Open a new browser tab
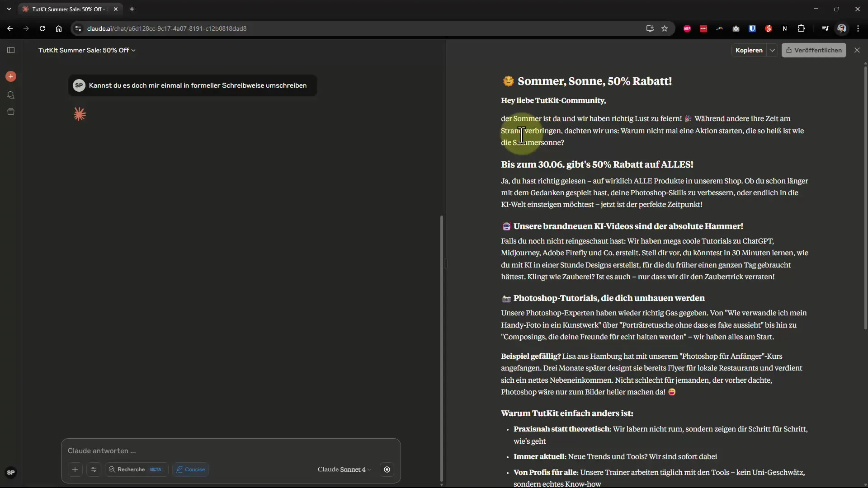The width and height of the screenshot is (868, 488). 132,9
